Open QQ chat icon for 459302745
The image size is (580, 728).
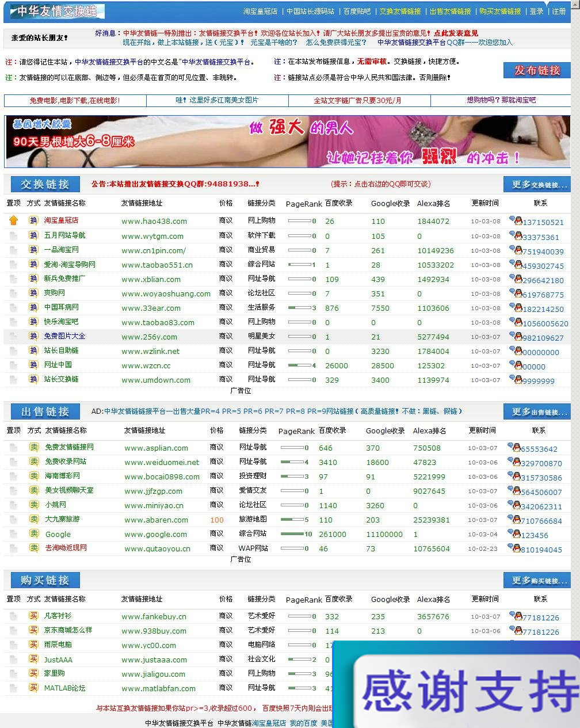click(x=516, y=264)
